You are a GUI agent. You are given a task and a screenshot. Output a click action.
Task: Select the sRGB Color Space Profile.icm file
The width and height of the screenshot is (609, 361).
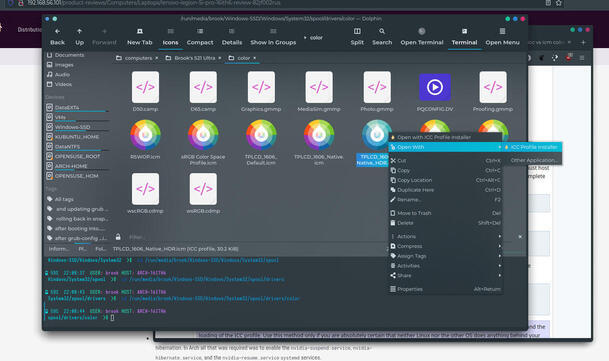(x=203, y=142)
